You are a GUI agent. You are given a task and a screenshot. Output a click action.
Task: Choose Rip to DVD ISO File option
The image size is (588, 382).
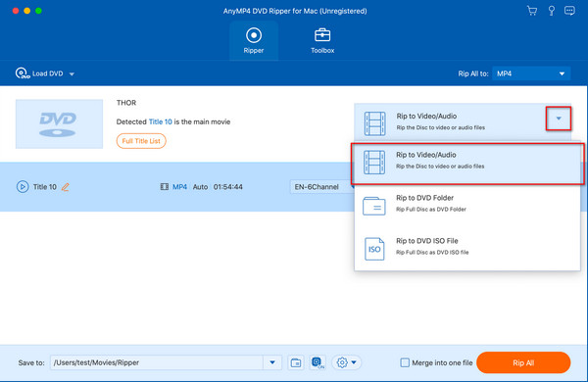click(x=467, y=248)
